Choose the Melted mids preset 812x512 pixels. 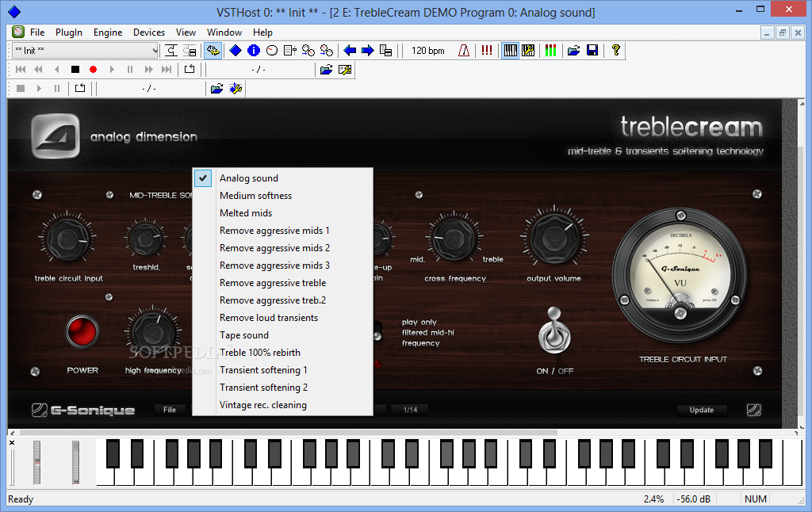tap(283, 212)
